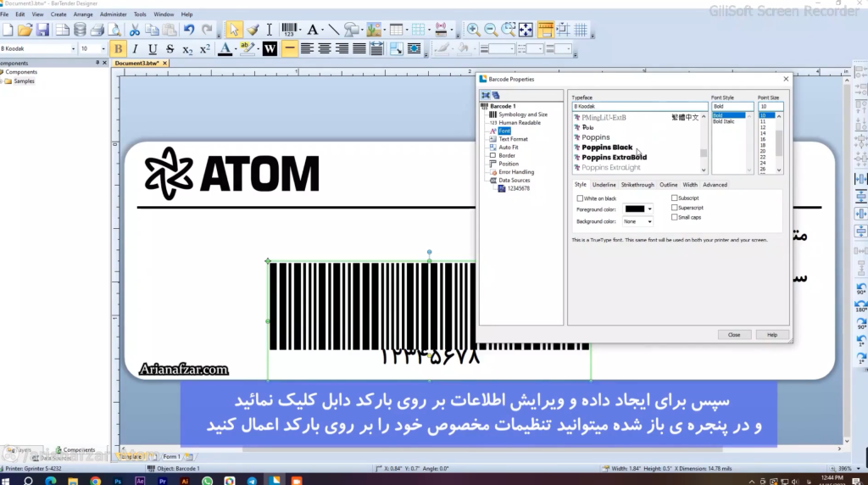Screen dimensions: 868x485
Task: Click point size list scroll down arrow
Action: (779, 170)
